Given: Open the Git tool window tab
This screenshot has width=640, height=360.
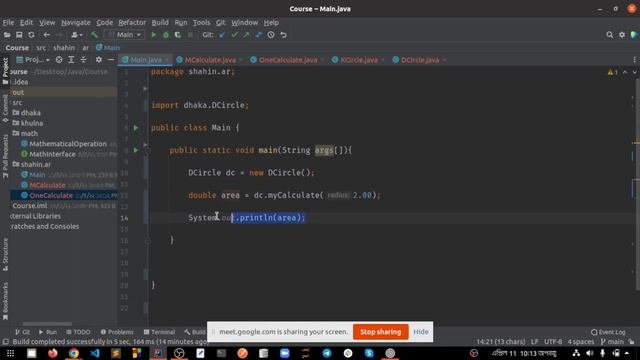Looking at the screenshot, I should click(x=22, y=332).
